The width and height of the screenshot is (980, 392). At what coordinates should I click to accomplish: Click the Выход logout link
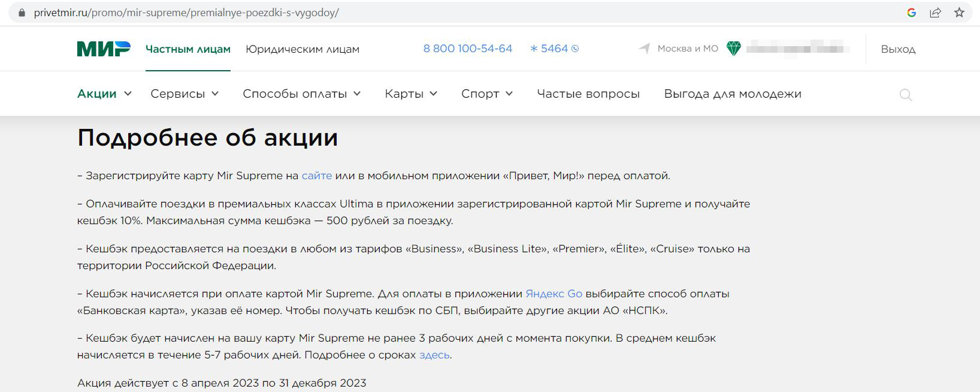pyautogui.click(x=898, y=49)
